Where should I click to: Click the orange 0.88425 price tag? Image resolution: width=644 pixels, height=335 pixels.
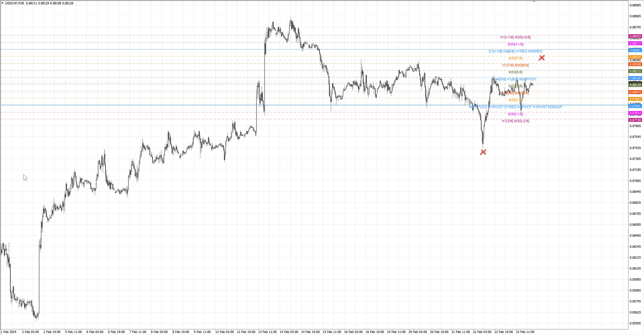tap(635, 57)
